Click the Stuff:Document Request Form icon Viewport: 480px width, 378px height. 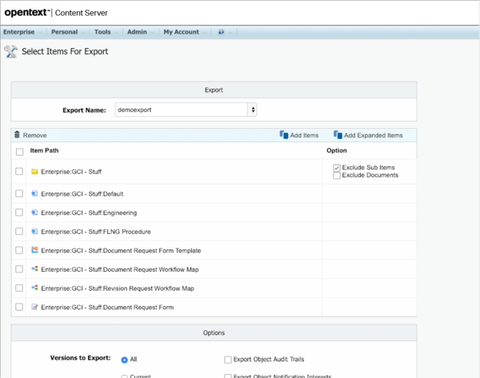tap(34, 307)
